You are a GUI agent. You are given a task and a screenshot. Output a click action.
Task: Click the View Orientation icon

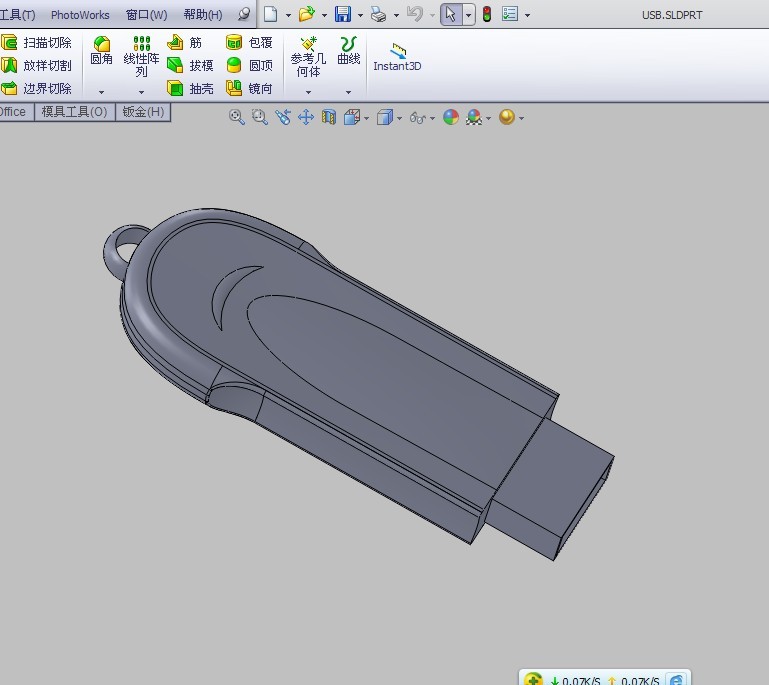coord(352,117)
